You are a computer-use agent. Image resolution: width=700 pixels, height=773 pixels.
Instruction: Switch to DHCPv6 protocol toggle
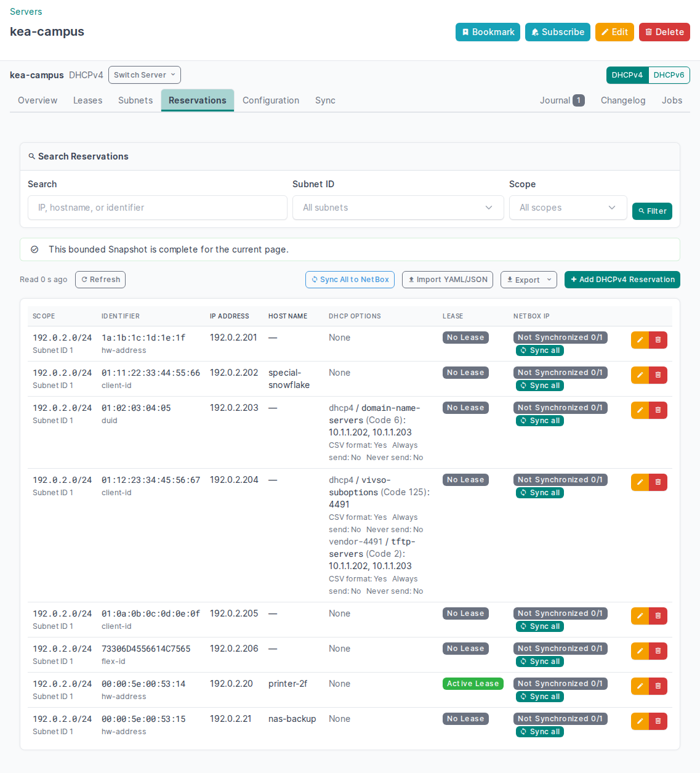(x=669, y=75)
